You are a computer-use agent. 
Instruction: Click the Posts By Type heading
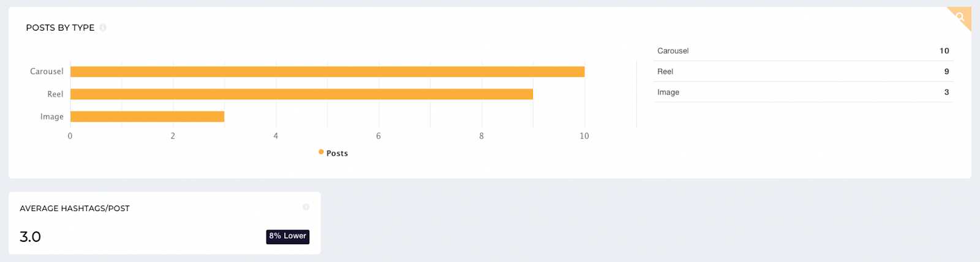click(x=60, y=28)
